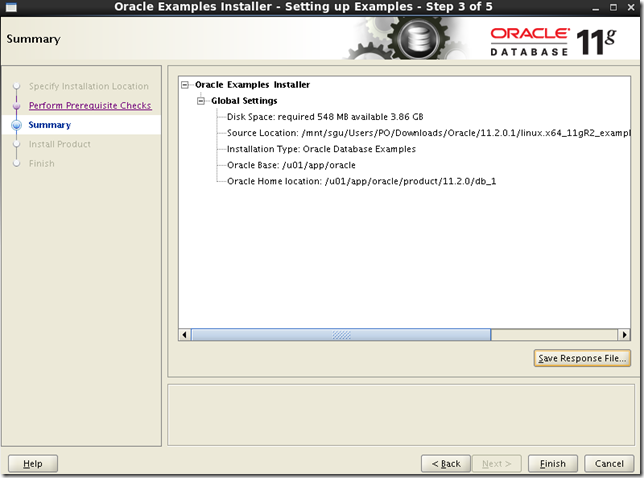Select the Source Location row
Screen dimensions: 644x478
pos(428,133)
